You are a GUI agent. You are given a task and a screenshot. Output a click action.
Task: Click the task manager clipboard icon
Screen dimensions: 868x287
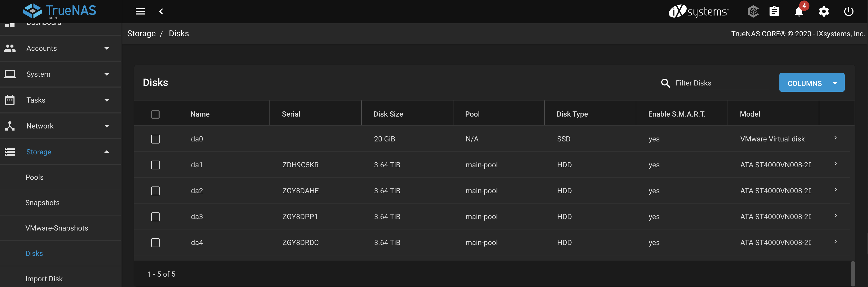tap(774, 11)
